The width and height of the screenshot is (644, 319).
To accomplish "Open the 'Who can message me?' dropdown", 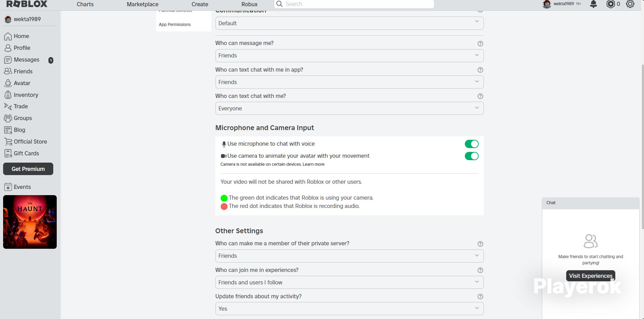I will pyautogui.click(x=349, y=55).
